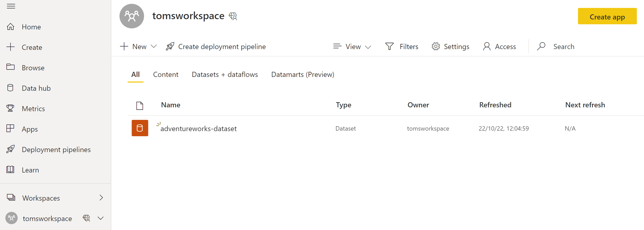
Task: Expand the Workspaces panel
Action: (41, 198)
